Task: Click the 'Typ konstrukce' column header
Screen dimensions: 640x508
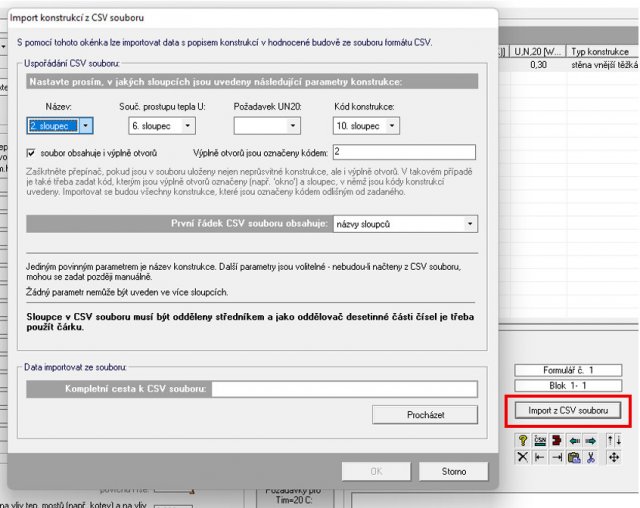Action: (602, 51)
